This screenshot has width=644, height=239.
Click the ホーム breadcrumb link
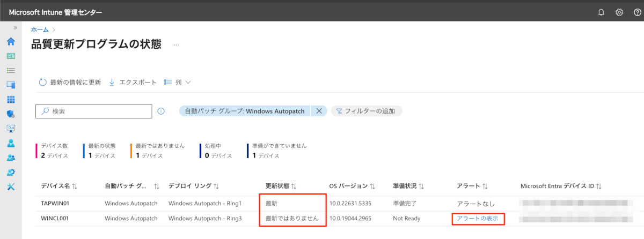pos(40,29)
